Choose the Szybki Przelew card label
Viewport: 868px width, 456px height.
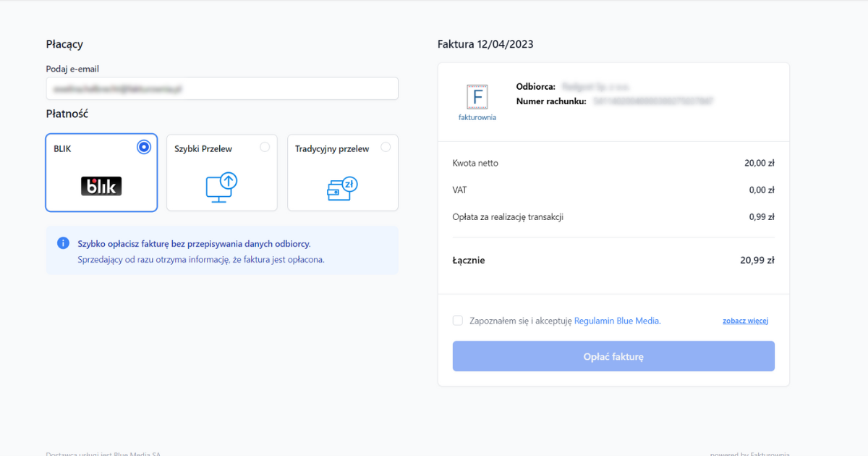click(203, 149)
